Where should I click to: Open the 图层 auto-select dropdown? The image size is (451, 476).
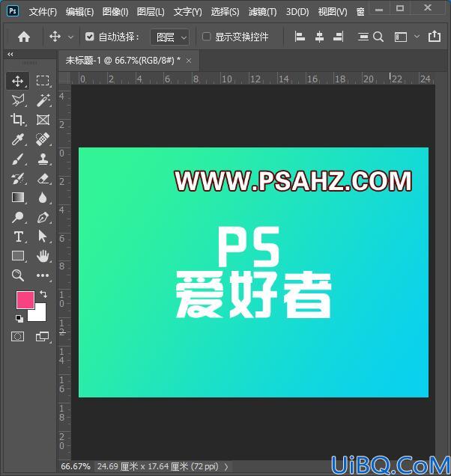170,37
